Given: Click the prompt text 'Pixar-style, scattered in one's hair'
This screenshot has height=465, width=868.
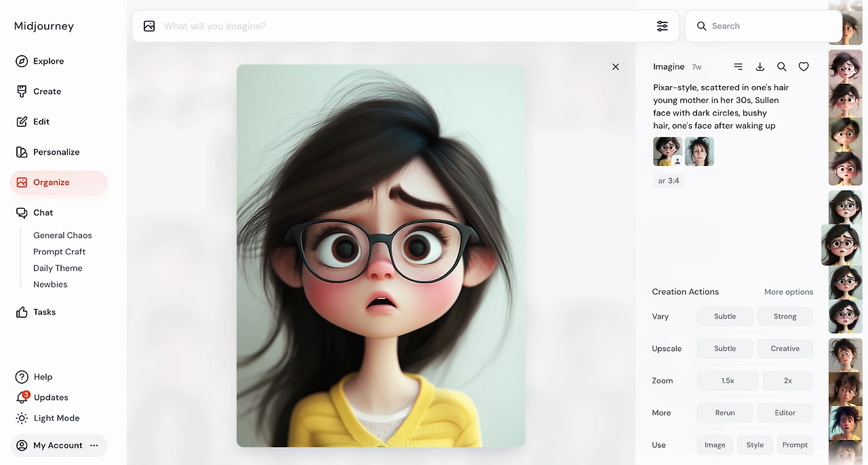Looking at the screenshot, I should pyautogui.click(x=721, y=87).
